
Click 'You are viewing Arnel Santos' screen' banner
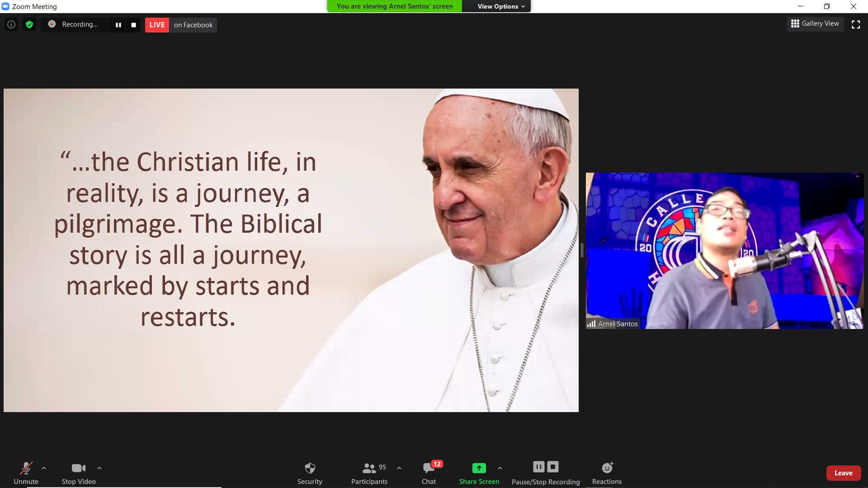pyautogui.click(x=395, y=6)
